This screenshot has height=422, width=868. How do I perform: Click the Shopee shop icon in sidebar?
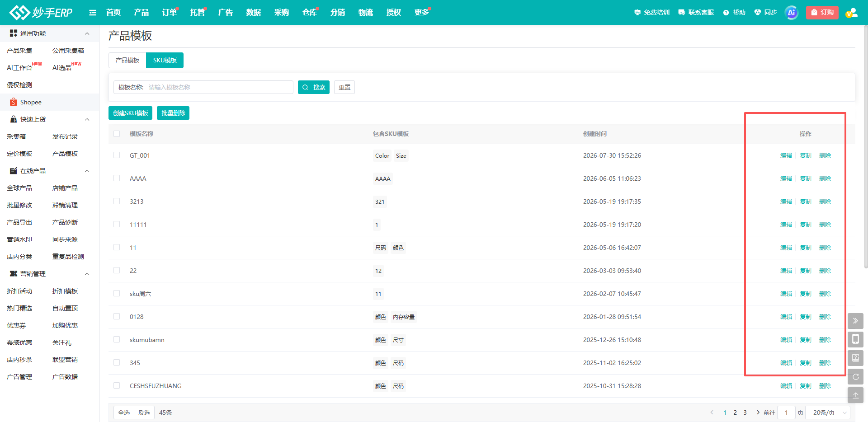click(x=14, y=102)
